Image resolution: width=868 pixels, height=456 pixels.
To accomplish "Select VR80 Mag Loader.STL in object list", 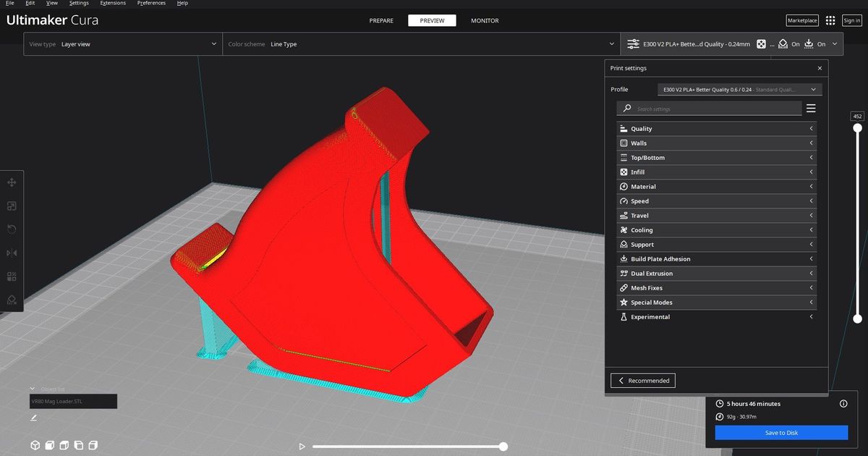I will point(72,401).
